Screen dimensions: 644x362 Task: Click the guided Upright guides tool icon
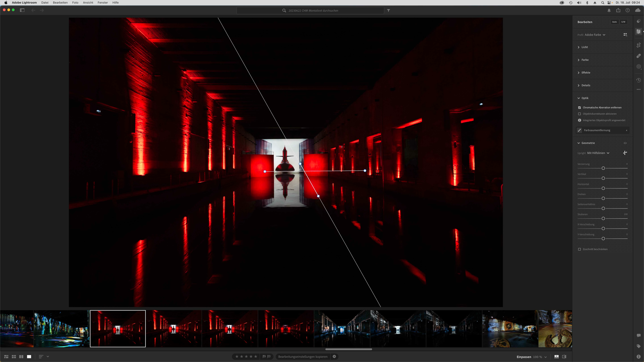point(625,153)
